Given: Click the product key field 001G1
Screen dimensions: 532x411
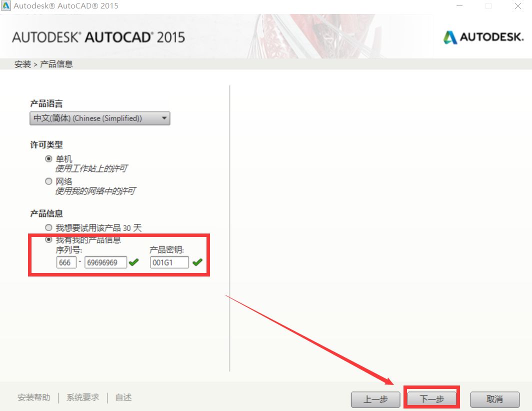Looking at the screenshot, I should click(x=169, y=262).
